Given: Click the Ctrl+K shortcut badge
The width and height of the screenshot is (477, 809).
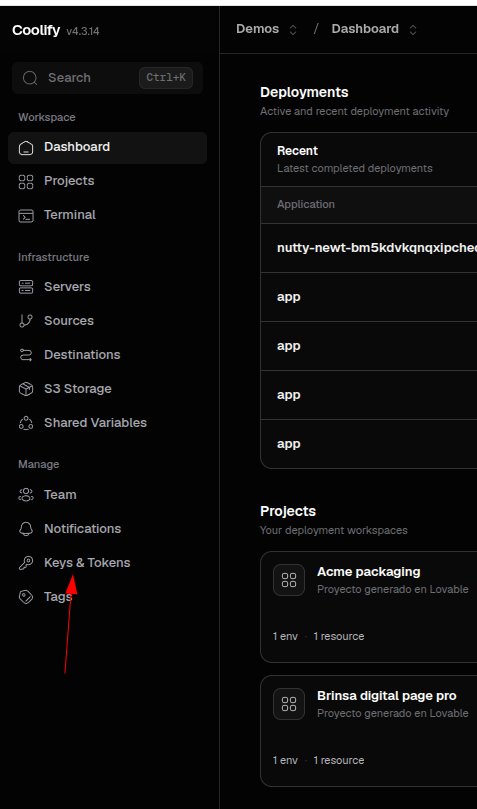Looking at the screenshot, I should 166,78.
